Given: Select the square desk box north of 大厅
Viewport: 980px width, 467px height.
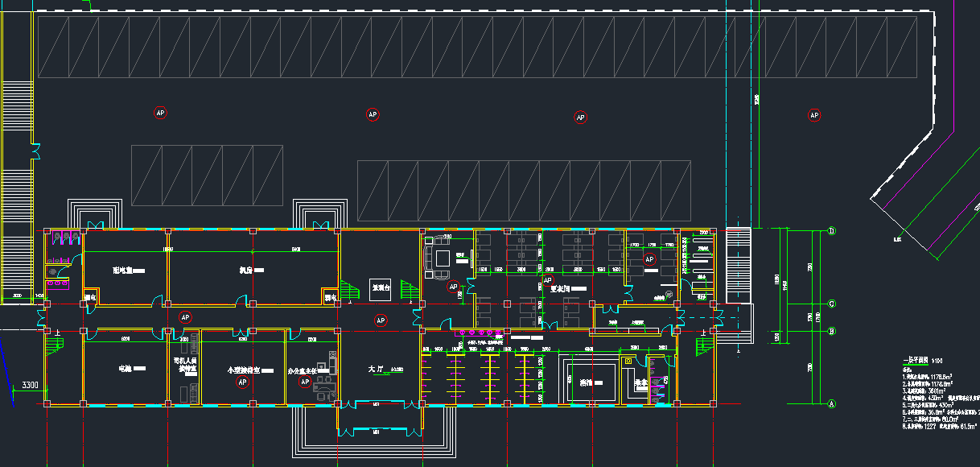Looking at the screenshot, I should click(x=381, y=287).
